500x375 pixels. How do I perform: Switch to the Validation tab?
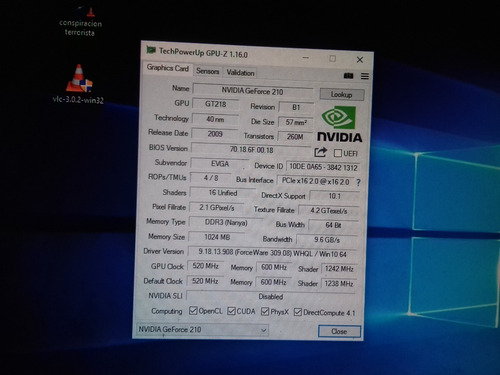(240, 72)
